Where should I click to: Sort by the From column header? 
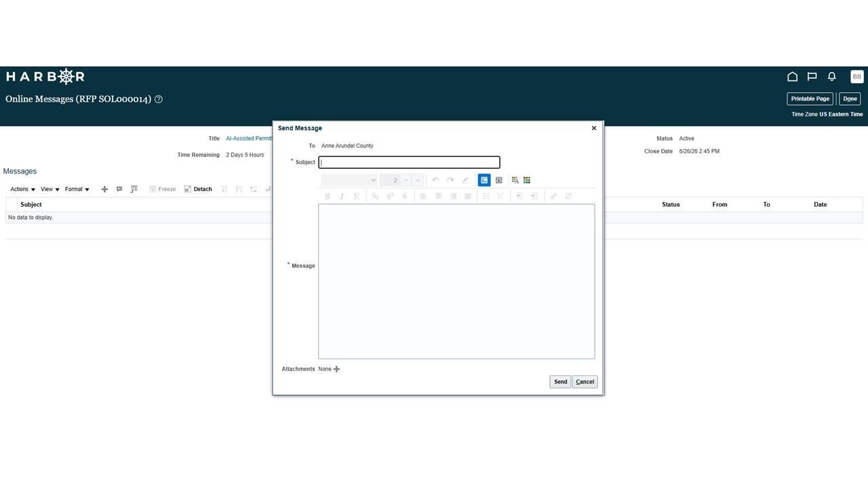click(719, 204)
